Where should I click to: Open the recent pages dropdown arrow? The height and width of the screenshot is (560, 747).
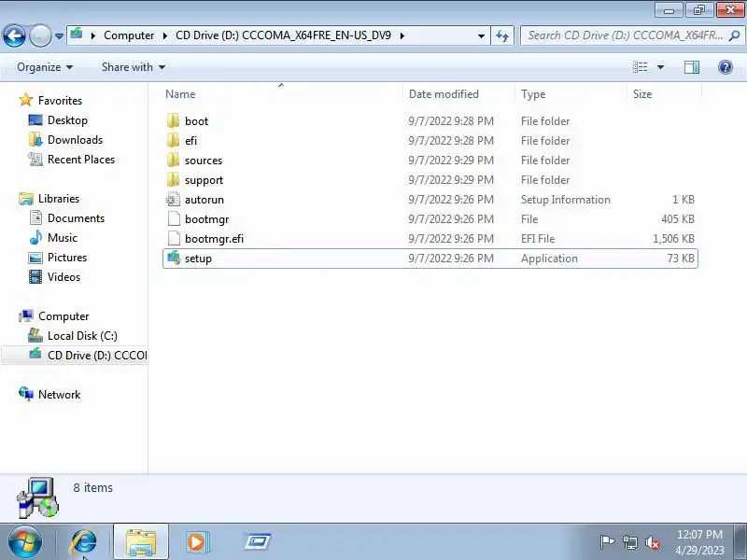59,36
